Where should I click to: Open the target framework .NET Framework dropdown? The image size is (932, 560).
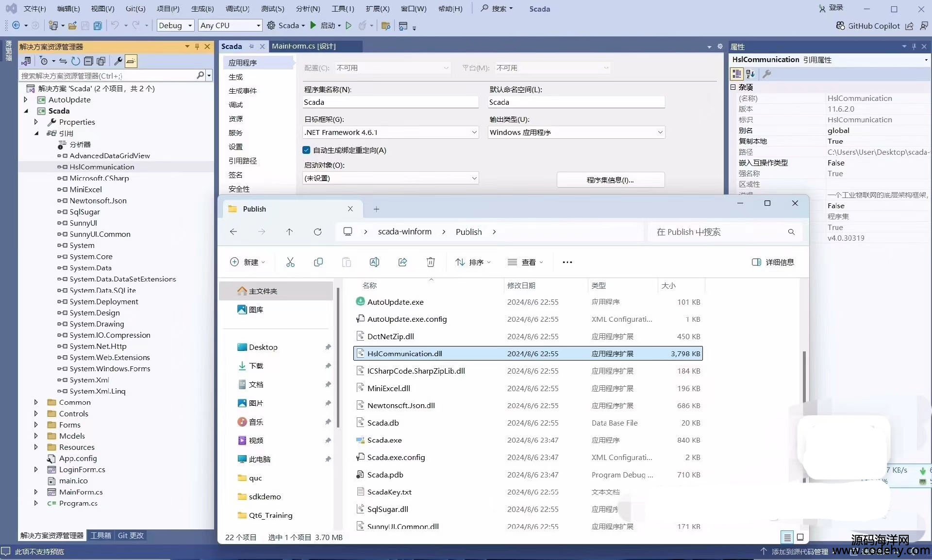390,132
